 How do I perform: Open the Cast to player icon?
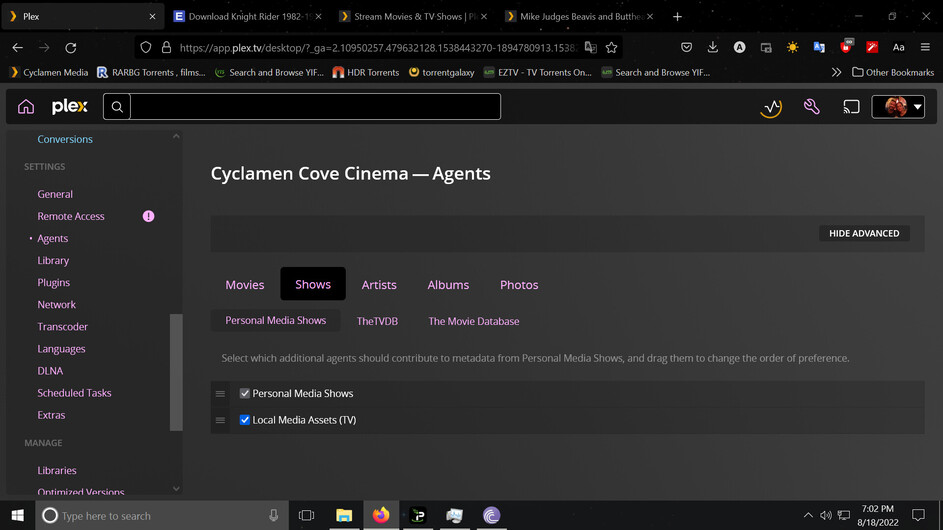click(x=851, y=107)
